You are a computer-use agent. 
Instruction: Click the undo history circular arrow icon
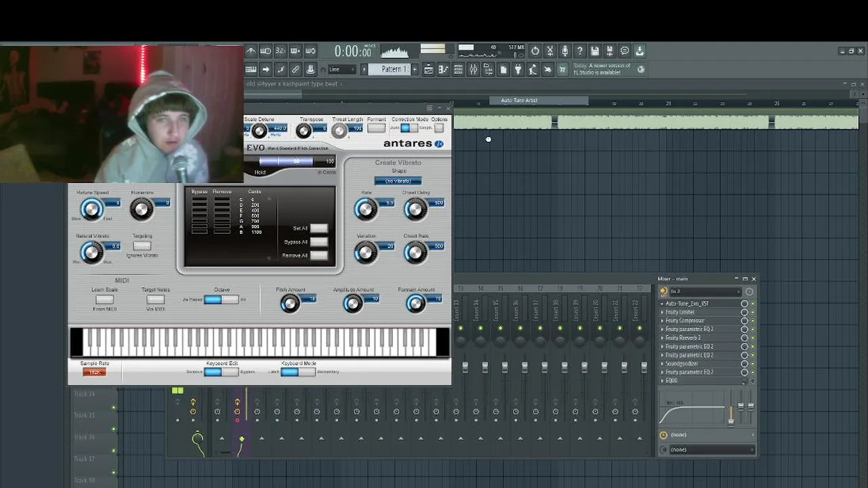(535, 51)
